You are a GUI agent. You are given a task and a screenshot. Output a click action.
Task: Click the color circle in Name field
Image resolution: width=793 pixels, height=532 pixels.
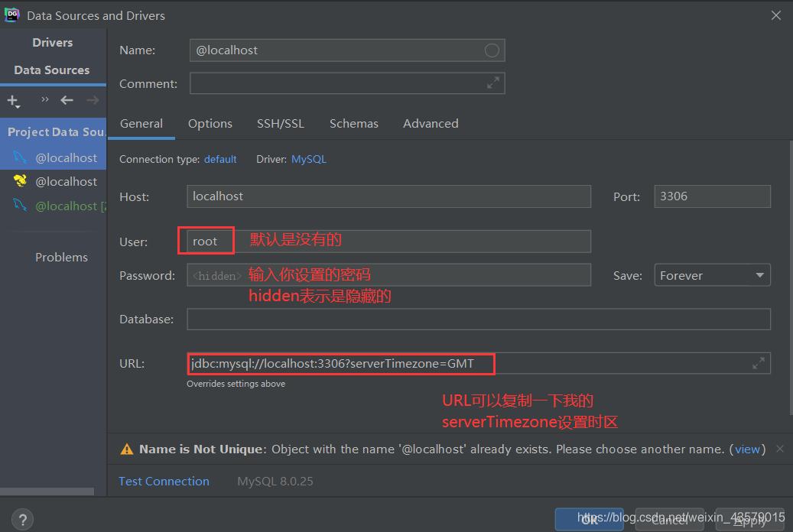coord(492,50)
